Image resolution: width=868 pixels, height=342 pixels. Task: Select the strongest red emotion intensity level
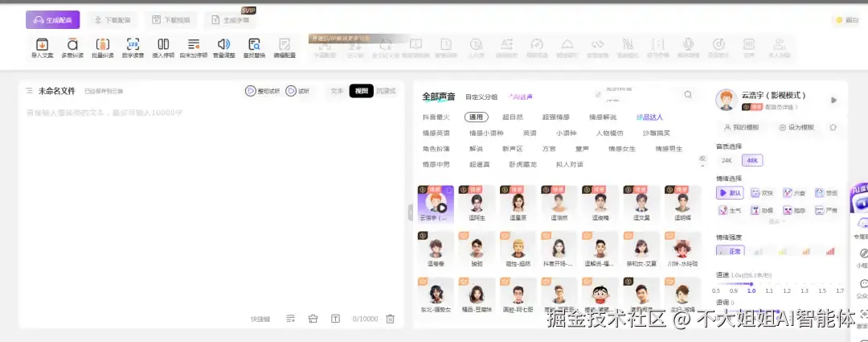(x=830, y=252)
